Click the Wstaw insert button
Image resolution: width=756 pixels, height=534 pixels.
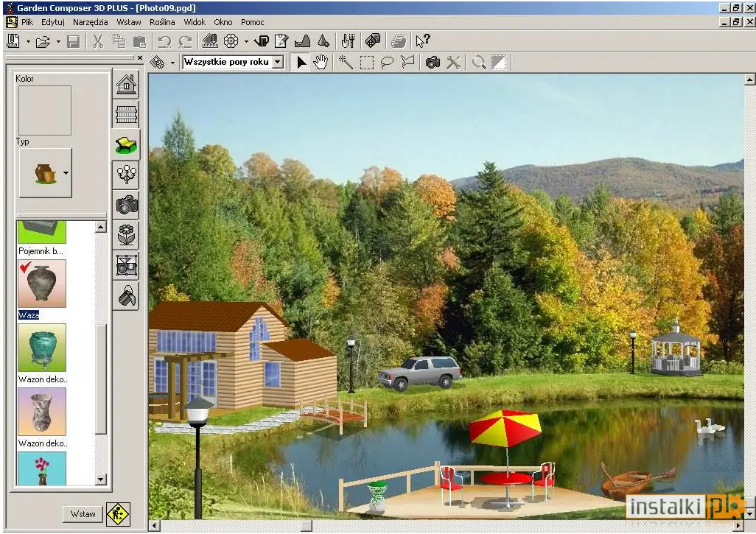click(83, 514)
